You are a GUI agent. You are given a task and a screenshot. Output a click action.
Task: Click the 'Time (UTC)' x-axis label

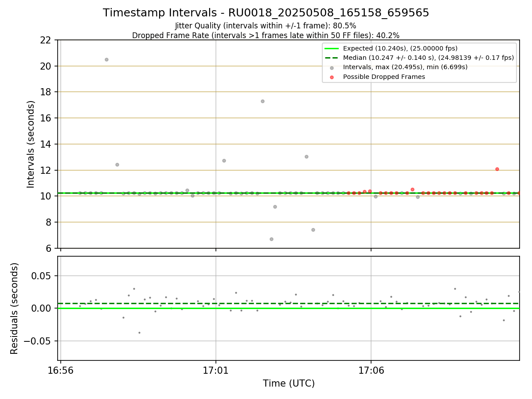coord(289,383)
